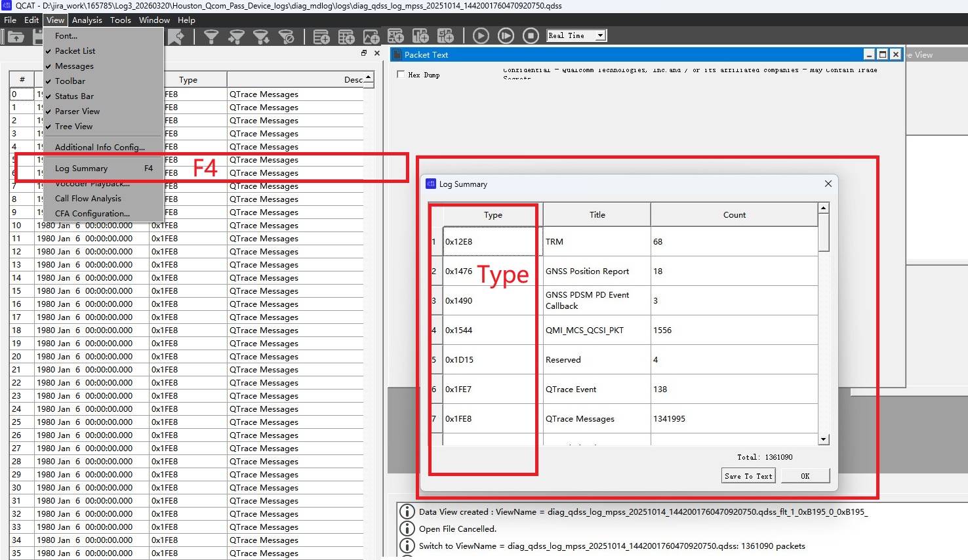Select Log Summary from the View menu
Viewport: 968px width, 560px height.
pyautogui.click(x=81, y=169)
